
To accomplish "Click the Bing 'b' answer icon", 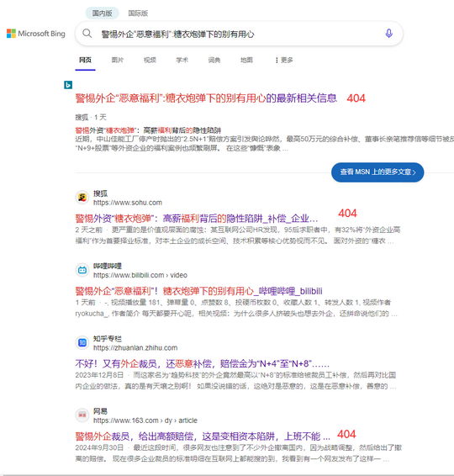I will [68, 85].
